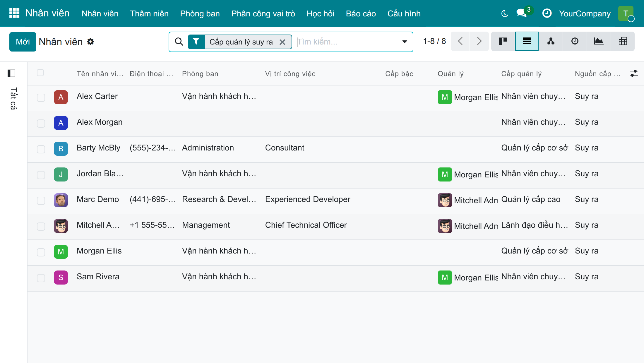The height and width of the screenshot is (363, 644).
Task: Sort by Phòng ban column header
Action: 200,74
